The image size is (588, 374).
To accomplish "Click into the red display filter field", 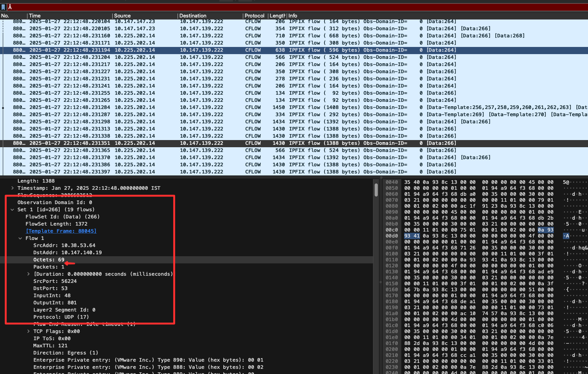I will point(279,7).
